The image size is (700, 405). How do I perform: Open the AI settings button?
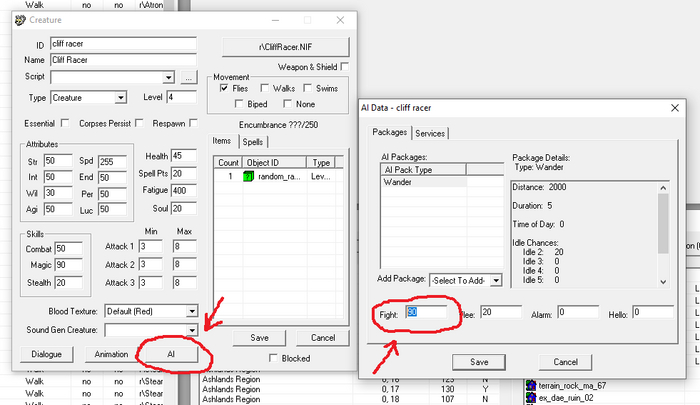click(x=171, y=354)
